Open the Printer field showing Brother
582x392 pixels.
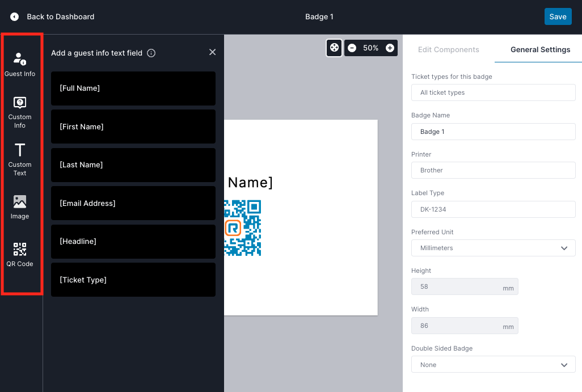(x=494, y=170)
